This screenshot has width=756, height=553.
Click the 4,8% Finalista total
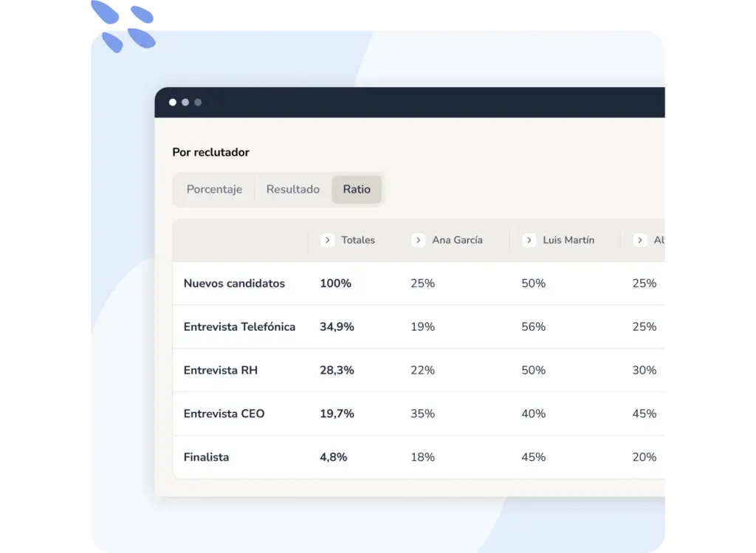coord(334,457)
